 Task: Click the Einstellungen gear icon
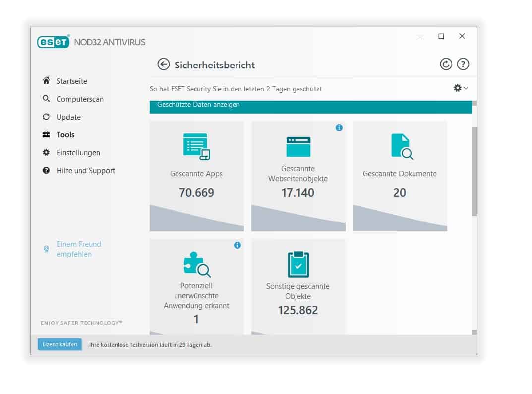pyautogui.click(x=46, y=152)
